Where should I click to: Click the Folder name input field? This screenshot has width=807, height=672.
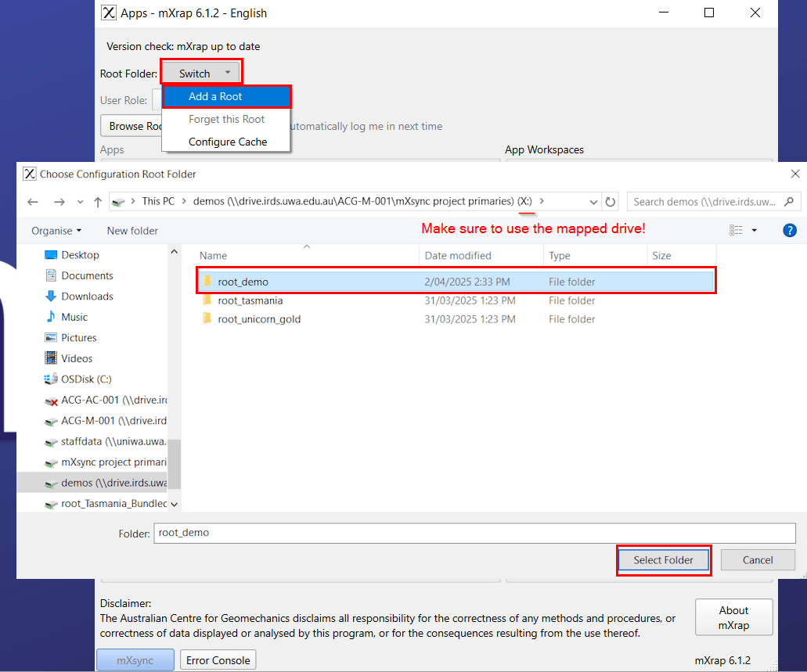(x=474, y=533)
